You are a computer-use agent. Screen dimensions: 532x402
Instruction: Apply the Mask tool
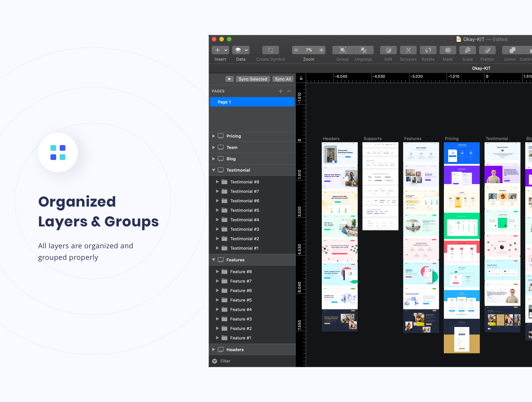point(447,50)
